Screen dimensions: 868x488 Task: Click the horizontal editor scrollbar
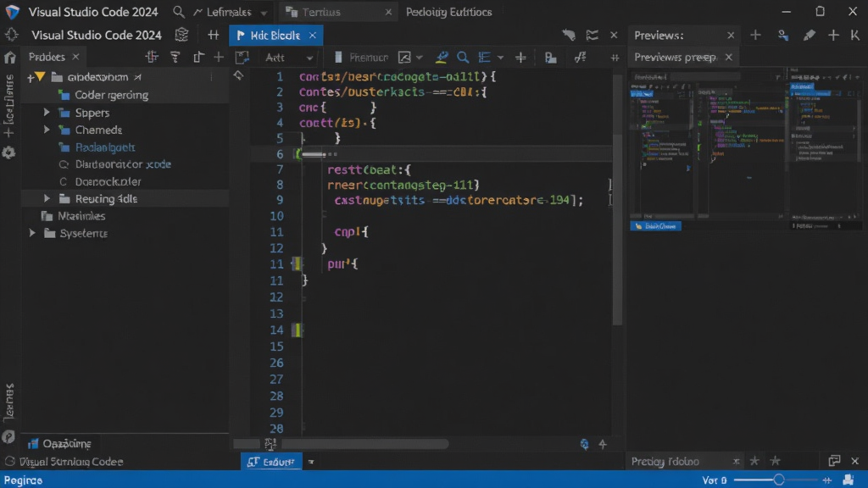tap(364, 444)
